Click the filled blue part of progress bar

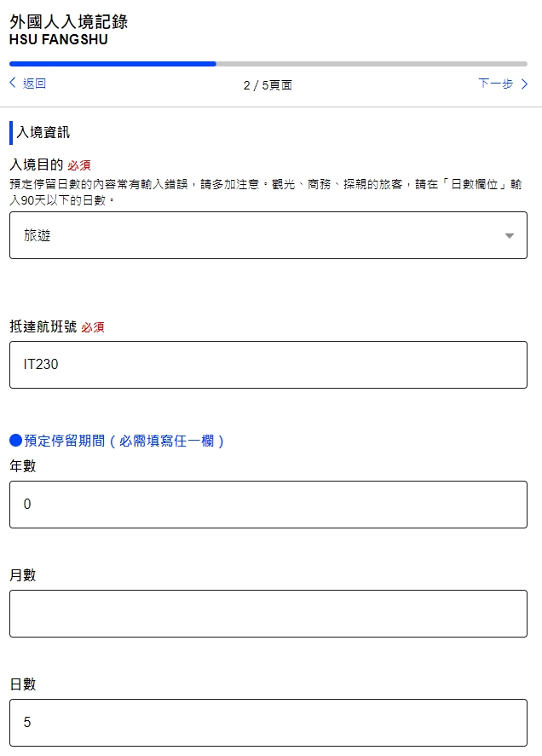tap(112, 64)
